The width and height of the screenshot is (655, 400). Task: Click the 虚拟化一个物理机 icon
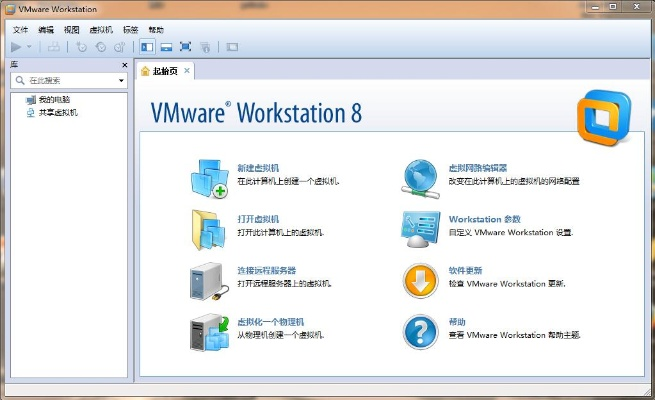click(x=210, y=332)
